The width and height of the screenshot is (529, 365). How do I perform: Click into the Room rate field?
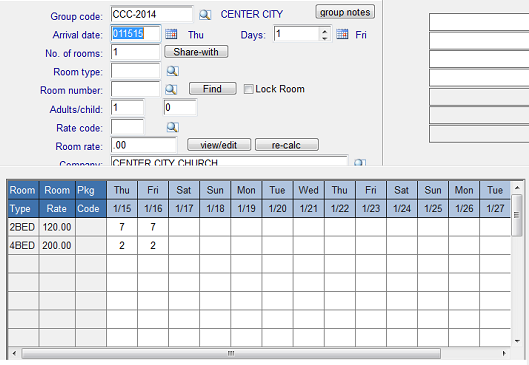coord(144,145)
